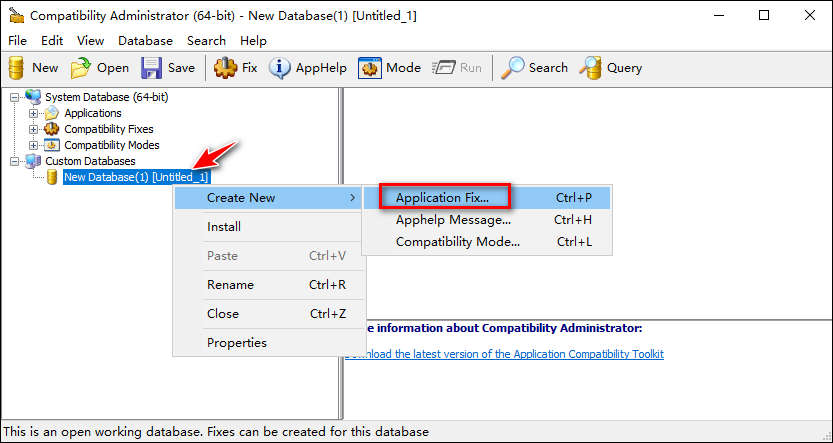Click the Query toolbar label
This screenshot has width=833, height=443.
coord(624,68)
